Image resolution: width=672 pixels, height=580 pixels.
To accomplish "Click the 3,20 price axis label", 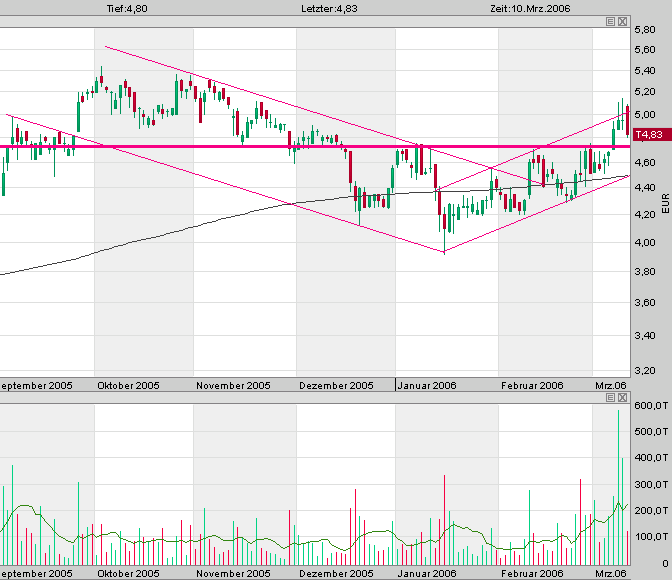I will (x=645, y=370).
